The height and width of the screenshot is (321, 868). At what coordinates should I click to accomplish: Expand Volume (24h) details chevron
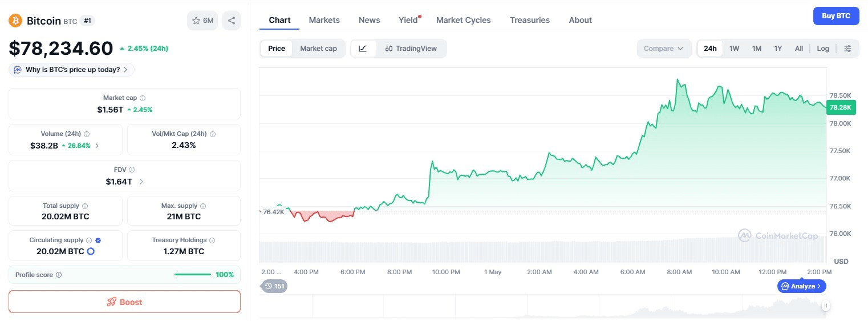coord(97,146)
